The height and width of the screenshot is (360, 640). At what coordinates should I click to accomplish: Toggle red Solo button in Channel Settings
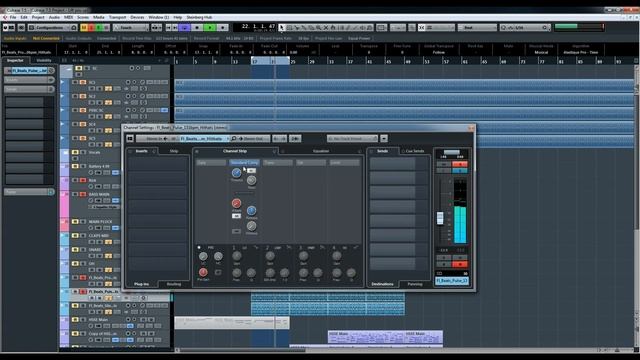[460, 164]
